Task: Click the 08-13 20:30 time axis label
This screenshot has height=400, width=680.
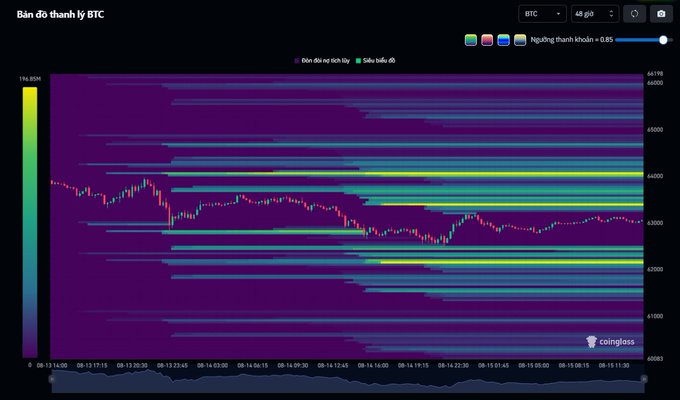Action: (132, 366)
